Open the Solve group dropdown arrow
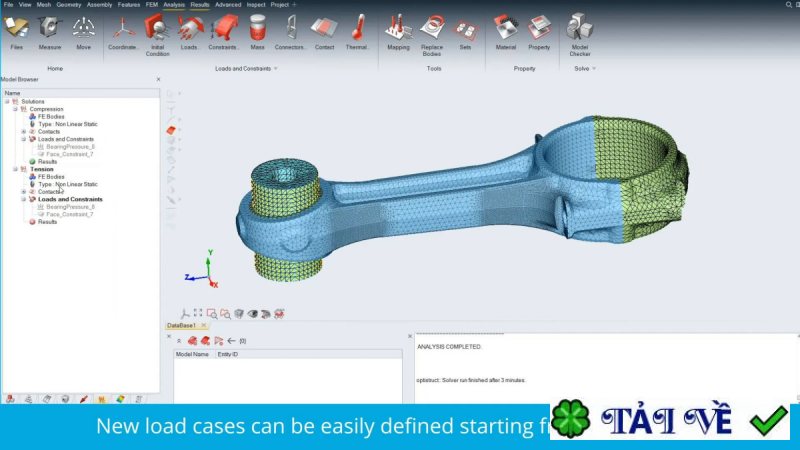Image resolution: width=800 pixels, height=450 pixels. [x=593, y=68]
